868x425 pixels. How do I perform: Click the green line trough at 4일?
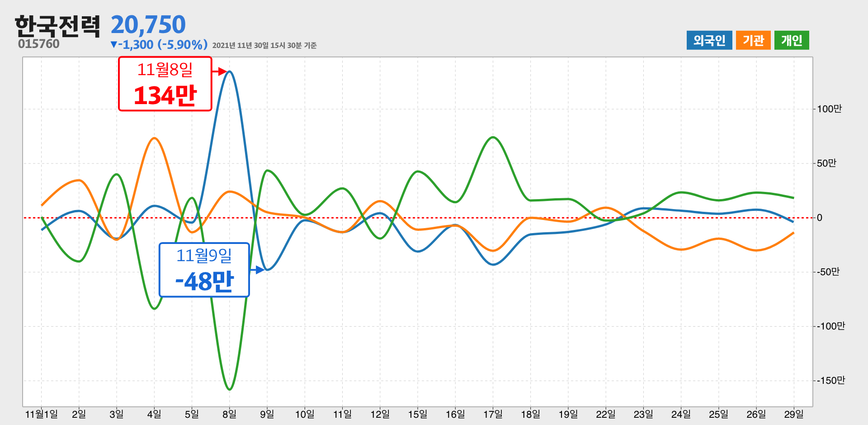click(x=154, y=309)
